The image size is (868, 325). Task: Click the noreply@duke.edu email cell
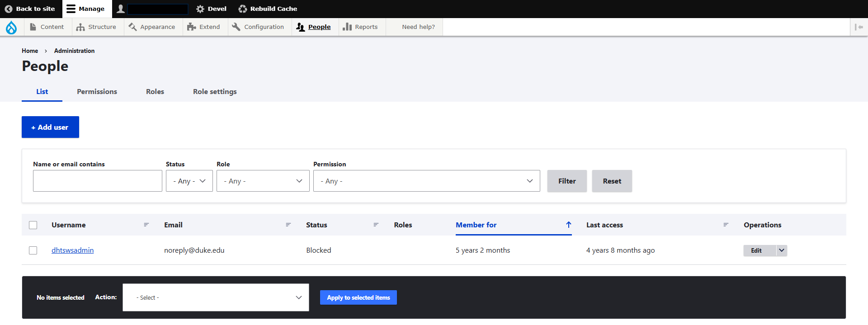tap(194, 250)
